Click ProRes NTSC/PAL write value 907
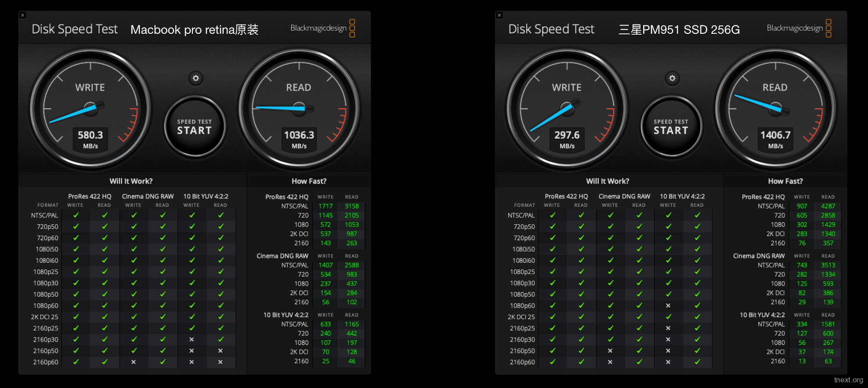The width and height of the screenshot is (868, 388). coord(802,206)
